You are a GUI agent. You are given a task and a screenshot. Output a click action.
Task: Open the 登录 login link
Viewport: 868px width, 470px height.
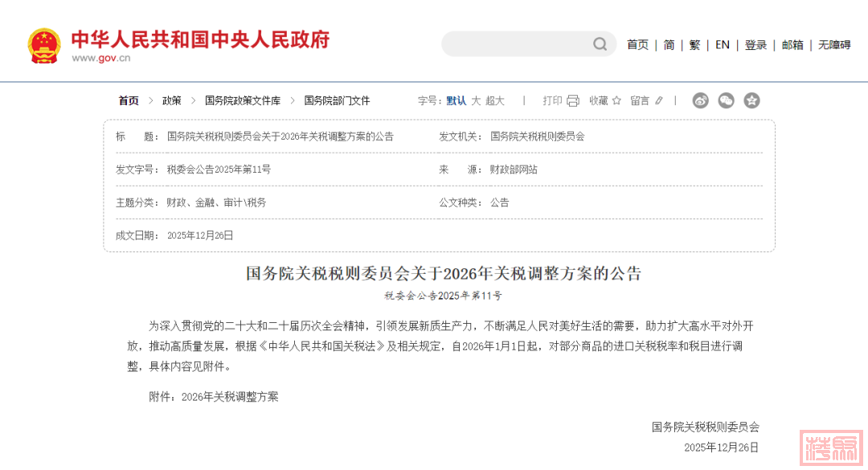point(755,45)
